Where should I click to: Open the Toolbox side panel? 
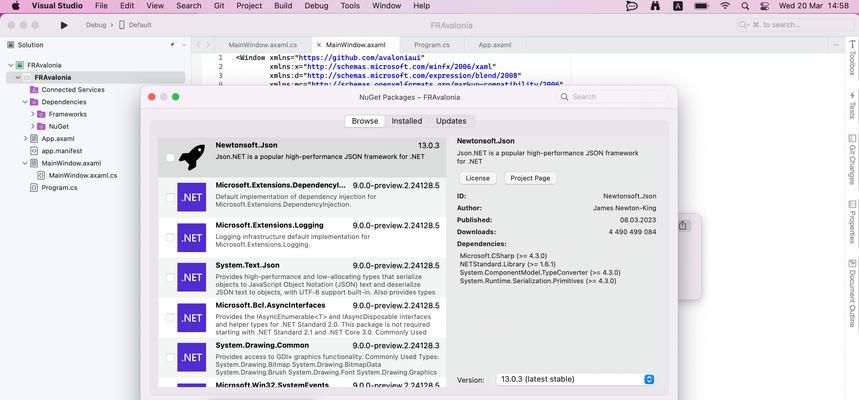click(x=852, y=58)
